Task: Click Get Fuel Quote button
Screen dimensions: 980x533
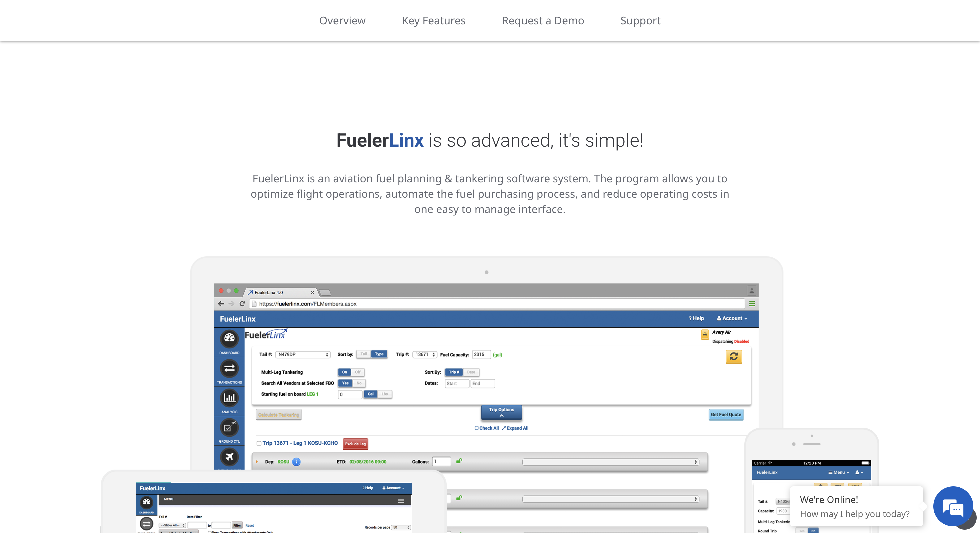Action: pos(725,415)
